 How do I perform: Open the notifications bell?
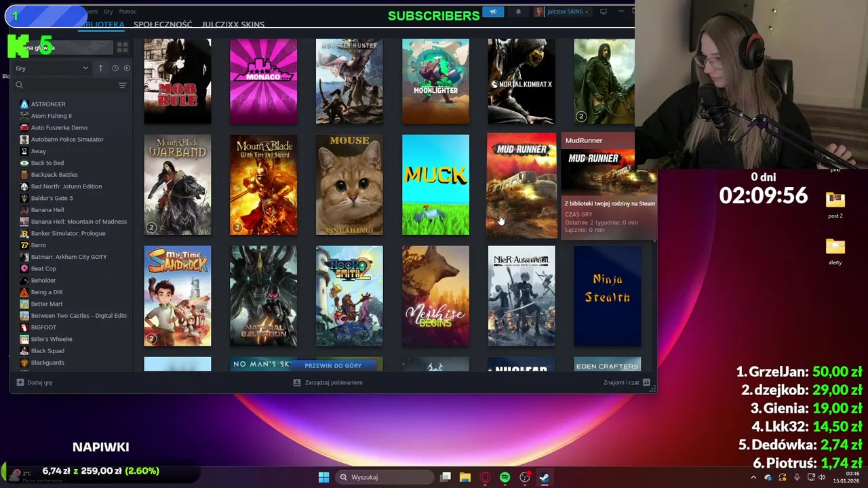pyautogui.click(x=518, y=12)
